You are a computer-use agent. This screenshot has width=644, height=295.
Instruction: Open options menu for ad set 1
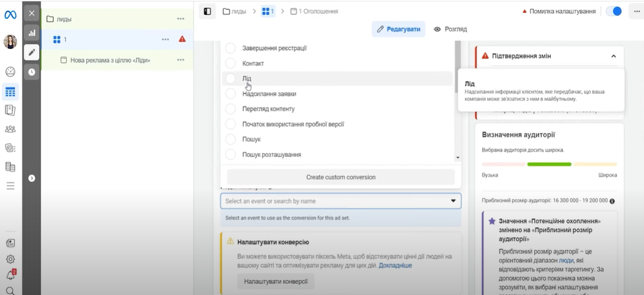click(165, 40)
